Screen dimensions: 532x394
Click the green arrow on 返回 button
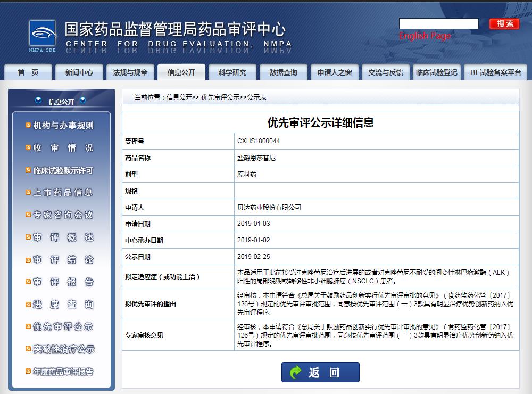[296, 372]
